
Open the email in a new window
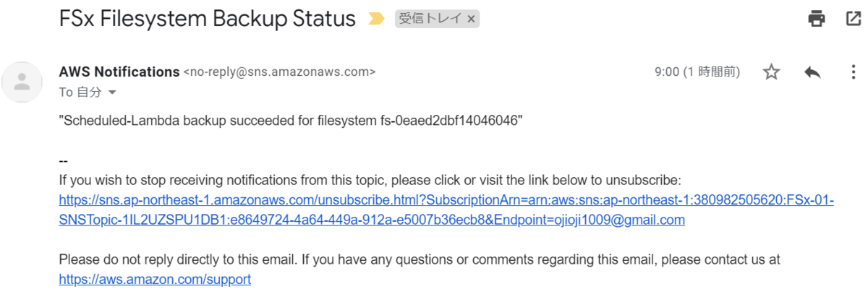click(854, 19)
